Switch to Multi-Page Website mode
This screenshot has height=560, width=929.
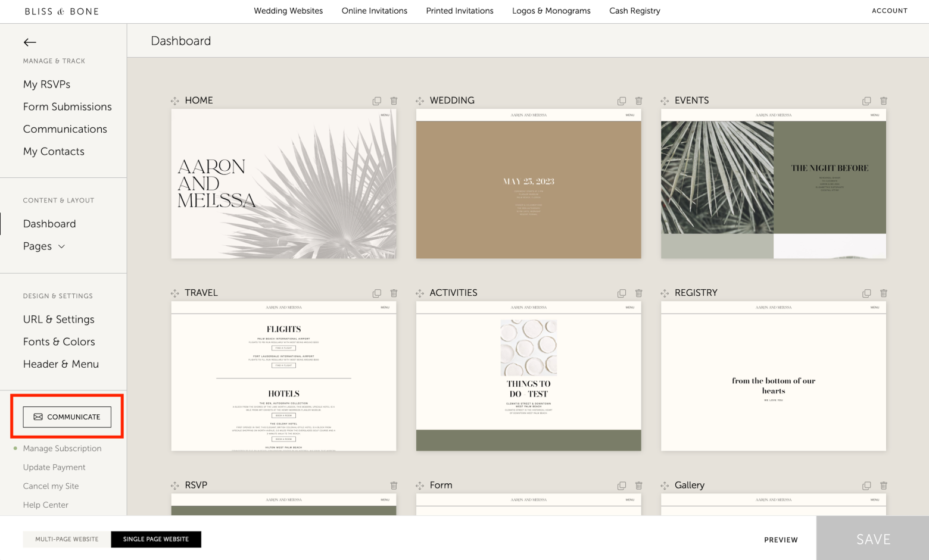67,539
